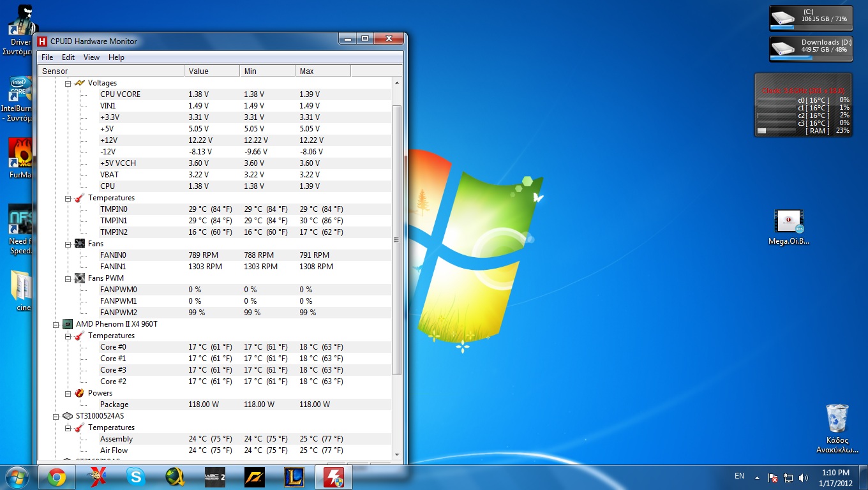Click the Min column header
868x490 pixels.
coord(267,71)
